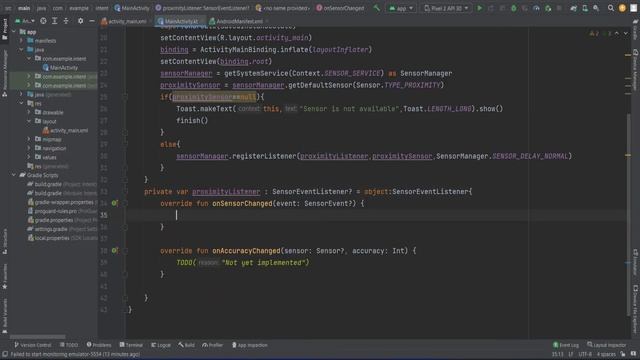Start debugging with the green bug icon
Image resolution: width=640 pixels, height=360 pixels.
pyautogui.click(x=513, y=8)
